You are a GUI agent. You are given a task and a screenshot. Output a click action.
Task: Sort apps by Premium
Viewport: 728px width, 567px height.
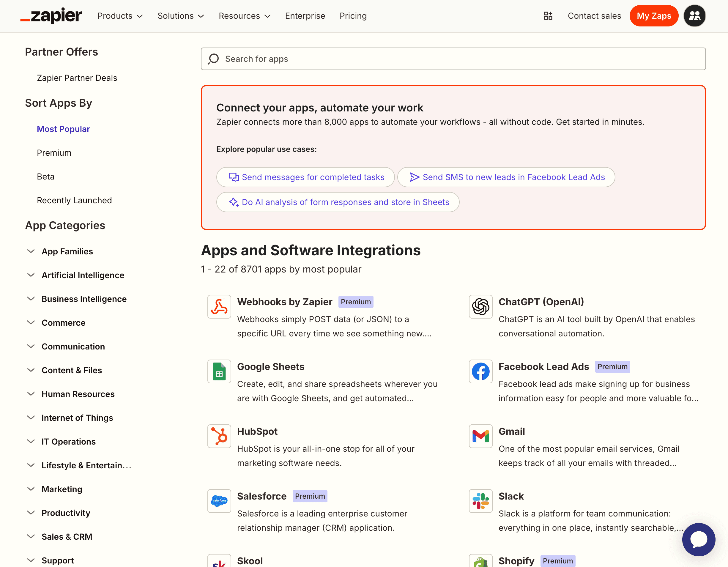(x=54, y=153)
